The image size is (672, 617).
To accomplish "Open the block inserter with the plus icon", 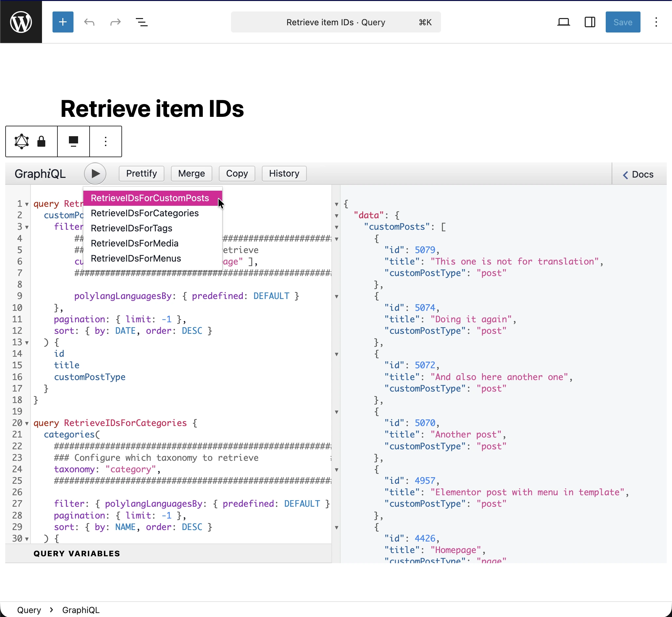I will tap(63, 22).
